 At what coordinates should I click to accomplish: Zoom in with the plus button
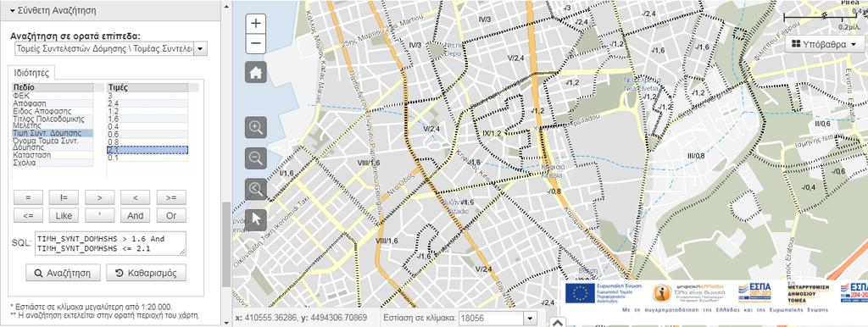click(256, 24)
